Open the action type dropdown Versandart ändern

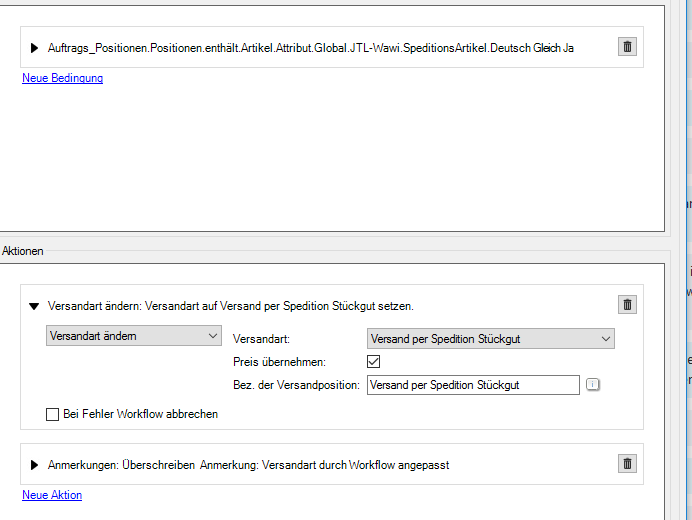pos(134,336)
